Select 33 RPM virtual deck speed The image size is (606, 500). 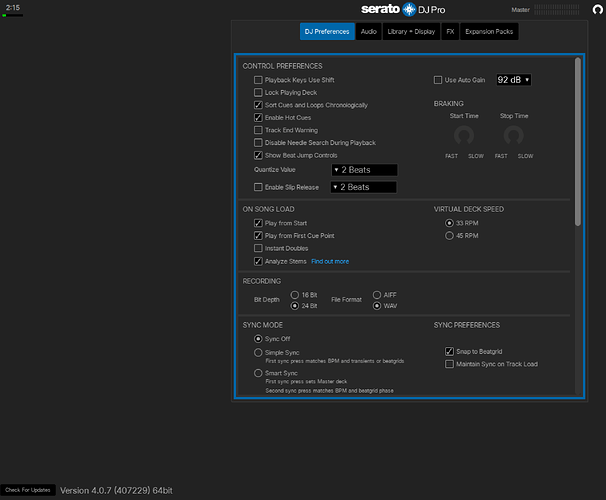point(449,223)
